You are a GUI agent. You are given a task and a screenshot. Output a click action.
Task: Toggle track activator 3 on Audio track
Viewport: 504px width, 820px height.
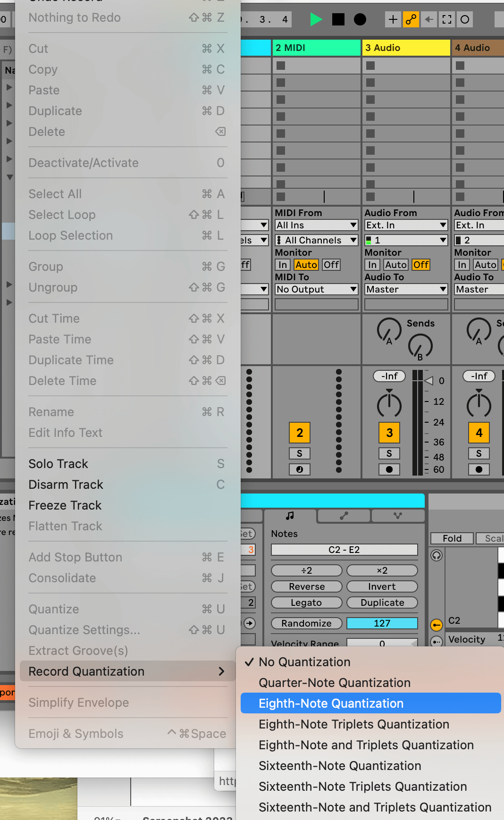pos(389,433)
